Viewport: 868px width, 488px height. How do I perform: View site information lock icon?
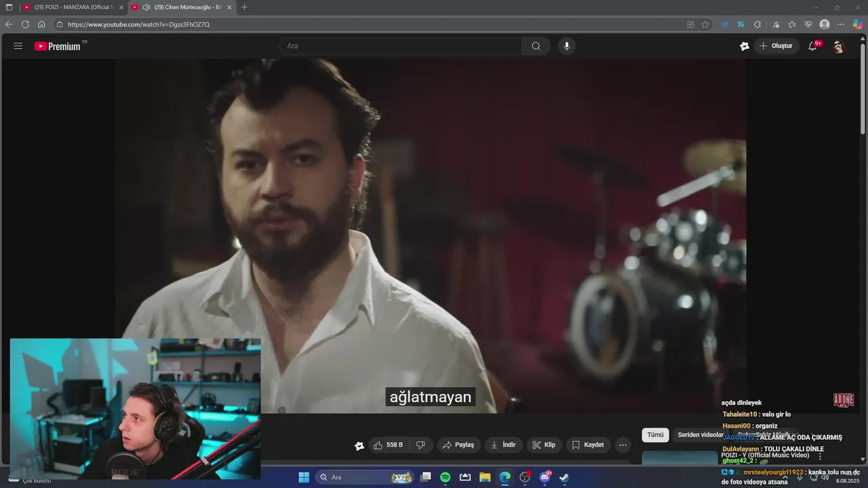[60, 24]
